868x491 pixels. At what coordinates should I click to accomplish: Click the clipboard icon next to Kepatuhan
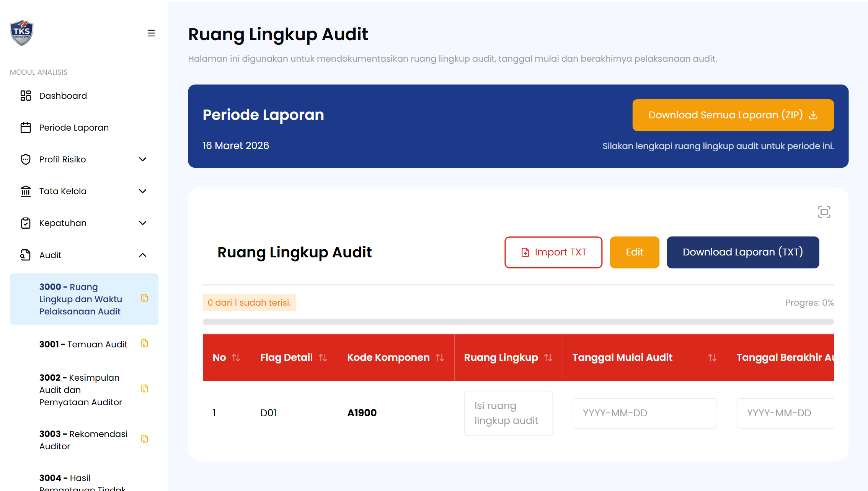(x=25, y=223)
